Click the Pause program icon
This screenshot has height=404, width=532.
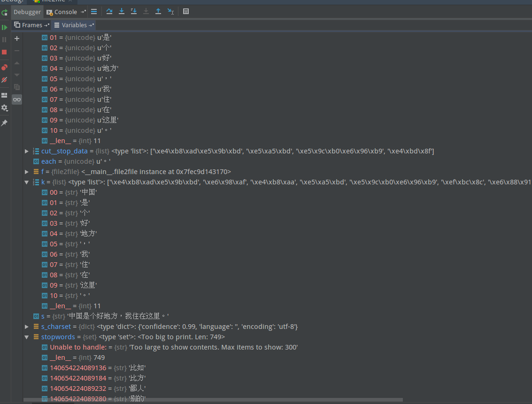[x=4, y=40]
